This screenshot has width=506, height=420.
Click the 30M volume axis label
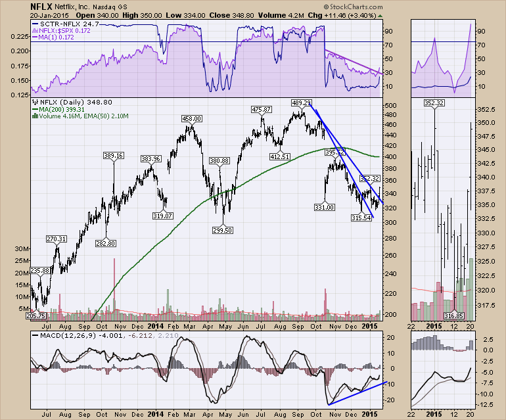click(x=22, y=248)
